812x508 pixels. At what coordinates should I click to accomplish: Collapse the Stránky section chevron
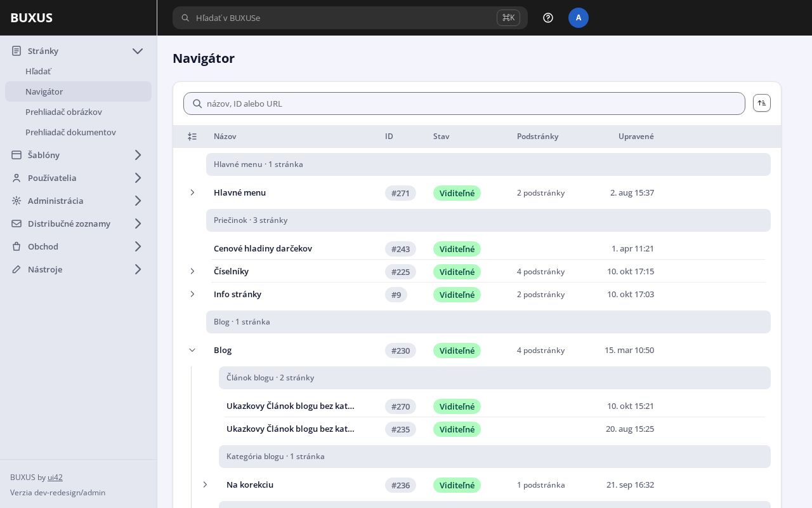click(138, 51)
